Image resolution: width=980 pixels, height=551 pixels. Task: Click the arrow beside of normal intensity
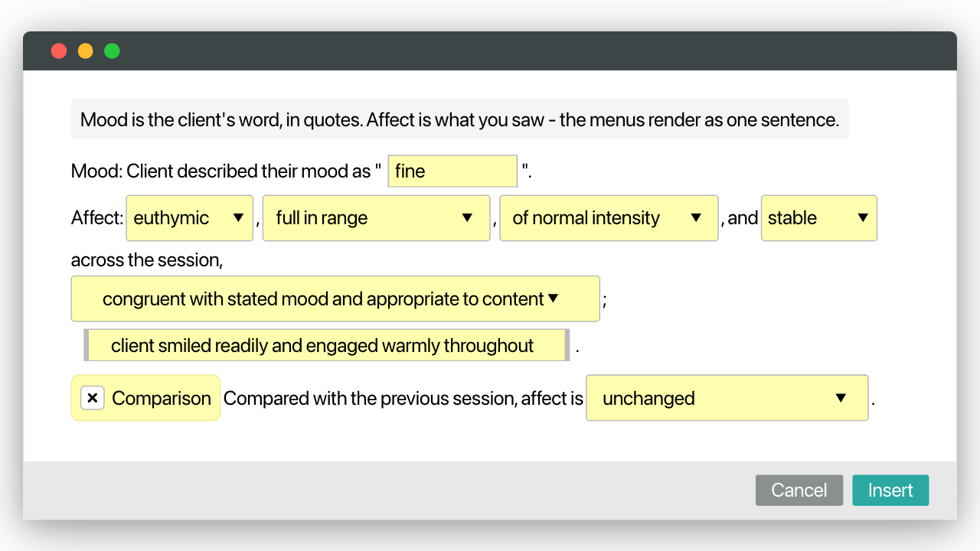pos(696,217)
